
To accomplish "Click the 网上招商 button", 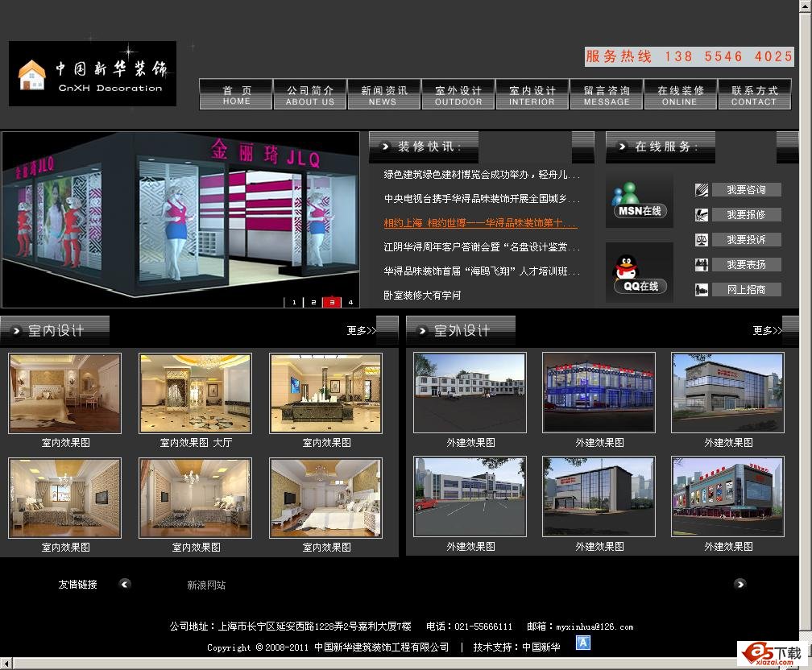I will tap(746, 289).
